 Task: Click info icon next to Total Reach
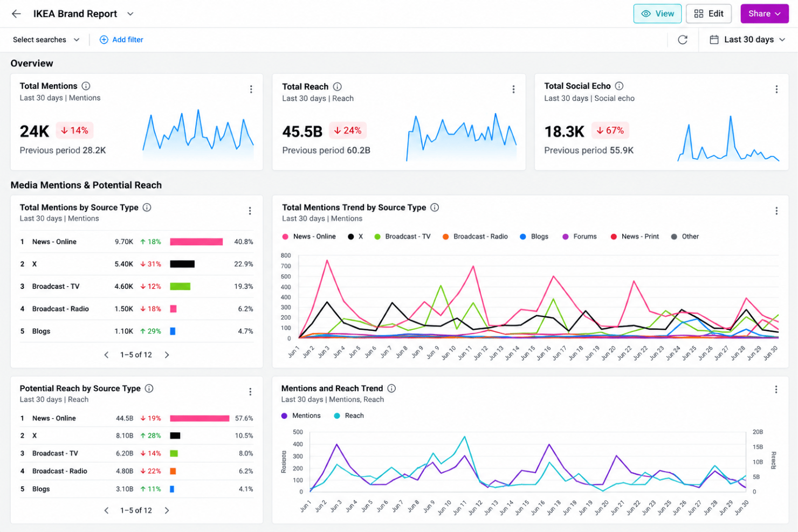(x=337, y=87)
